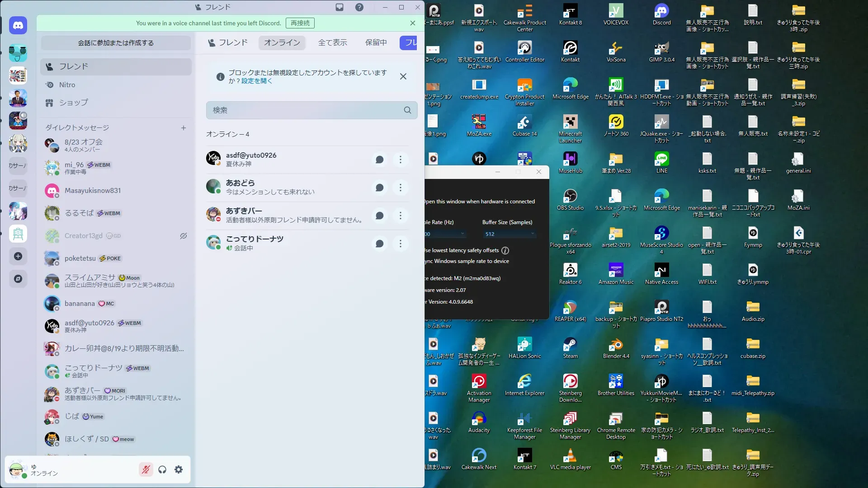This screenshot has width=868, height=488.
Task: Open more options for asdf@yuto0926 friend row
Action: pos(400,160)
